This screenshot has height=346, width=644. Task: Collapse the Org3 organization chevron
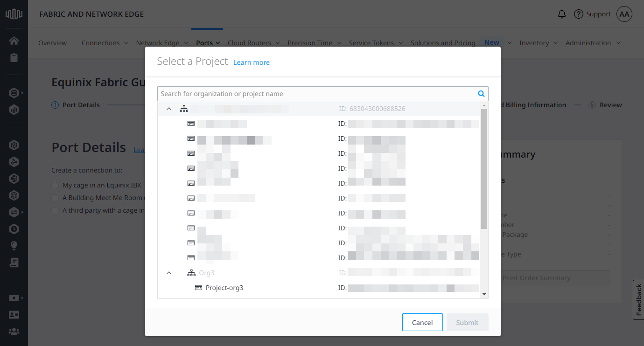[169, 273]
